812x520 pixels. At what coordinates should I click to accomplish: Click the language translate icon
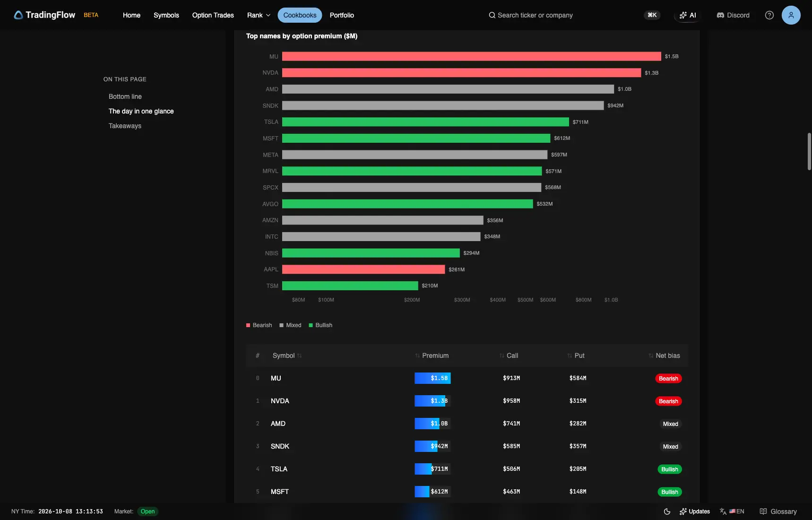pyautogui.click(x=723, y=511)
